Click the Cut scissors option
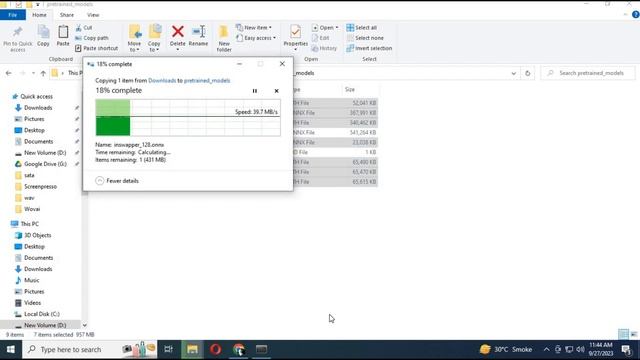This screenshot has height=360, width=640. (x=84, y=28)
